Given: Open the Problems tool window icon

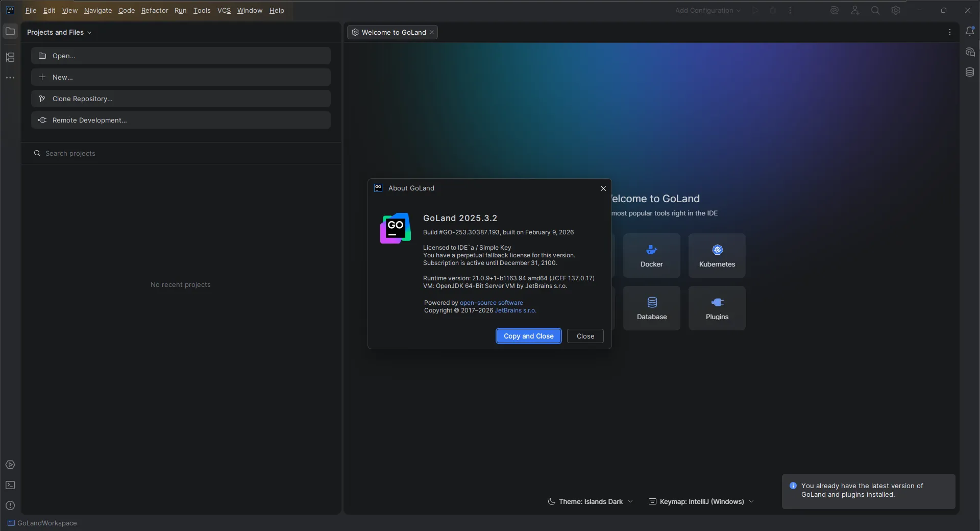Looking at the screenshot, I should [10, 505].
